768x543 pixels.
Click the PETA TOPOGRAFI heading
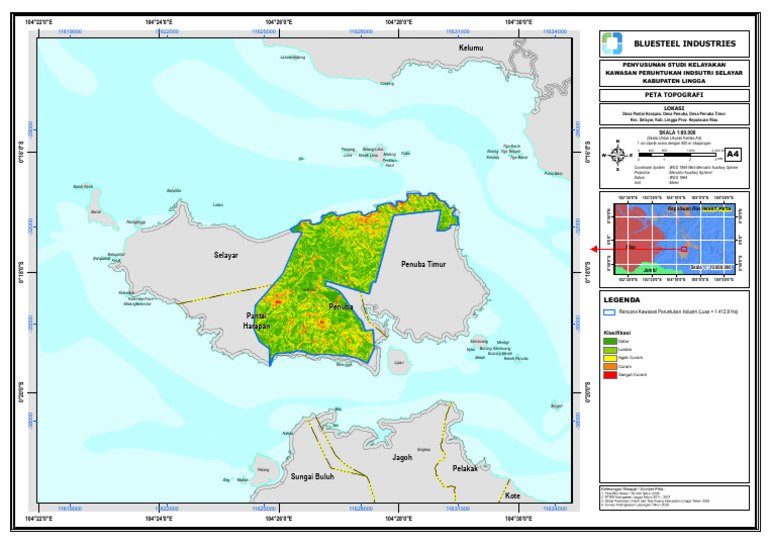(x=674, y=94)
